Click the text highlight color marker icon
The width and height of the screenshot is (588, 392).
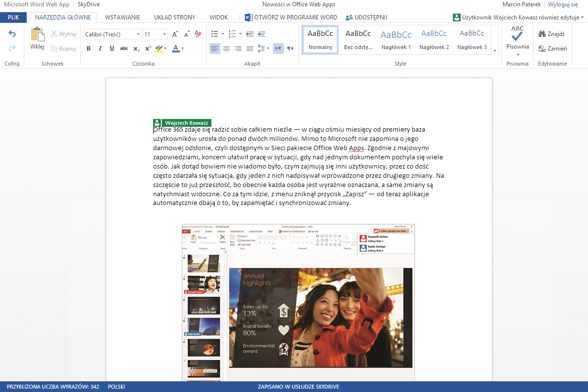[x=158, y=48]
